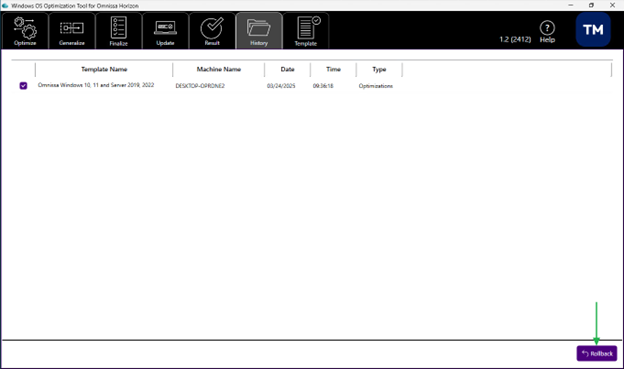
Task: Sort by Date column header
Action: coord(287,69)
